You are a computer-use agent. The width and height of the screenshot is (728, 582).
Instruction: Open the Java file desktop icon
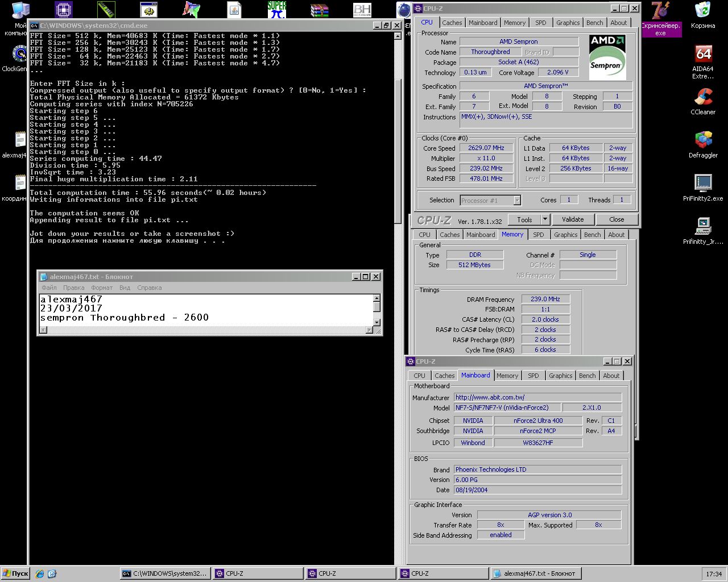(234, 10)
